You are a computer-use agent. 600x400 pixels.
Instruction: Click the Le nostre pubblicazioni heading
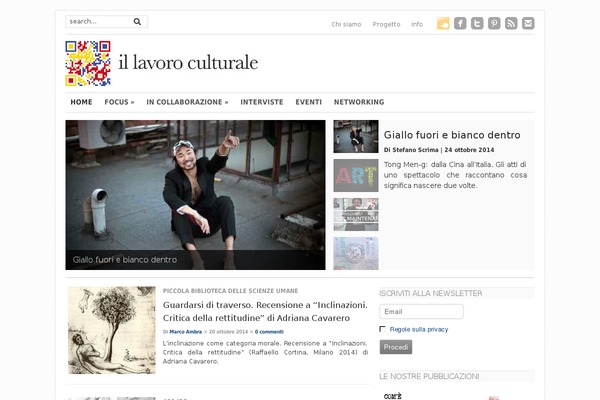point(429,376)
